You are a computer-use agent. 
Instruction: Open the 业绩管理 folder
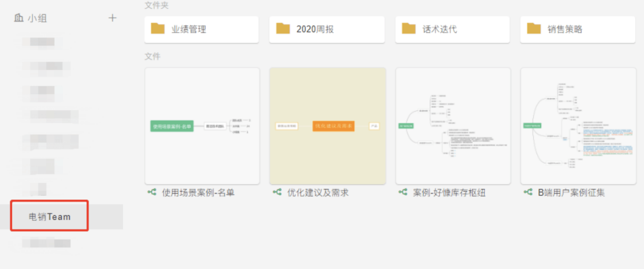[x=202, y=29]
